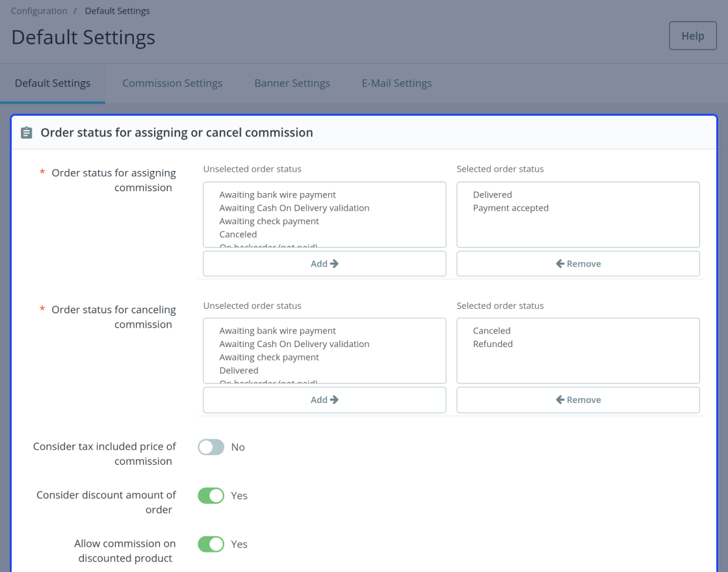
Task: Click the clipboard icon beside the section title
Action: click(x=27, y=133)
